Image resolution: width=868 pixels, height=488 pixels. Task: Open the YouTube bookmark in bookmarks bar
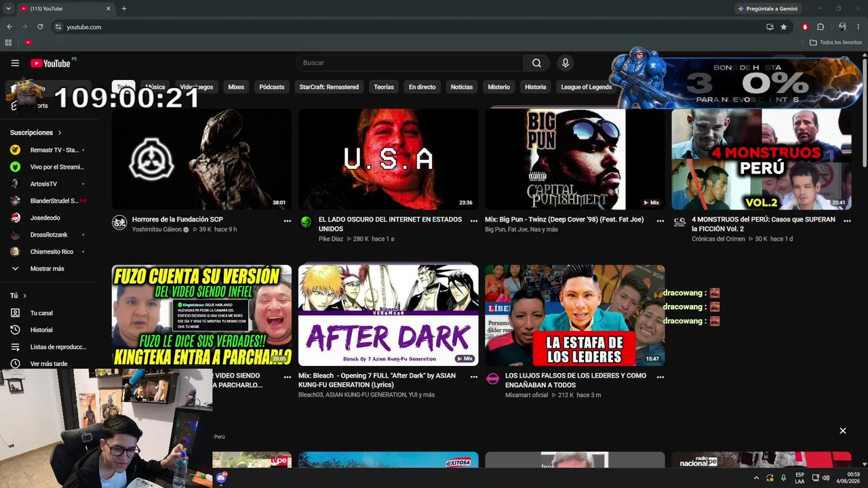pos(28,42)
